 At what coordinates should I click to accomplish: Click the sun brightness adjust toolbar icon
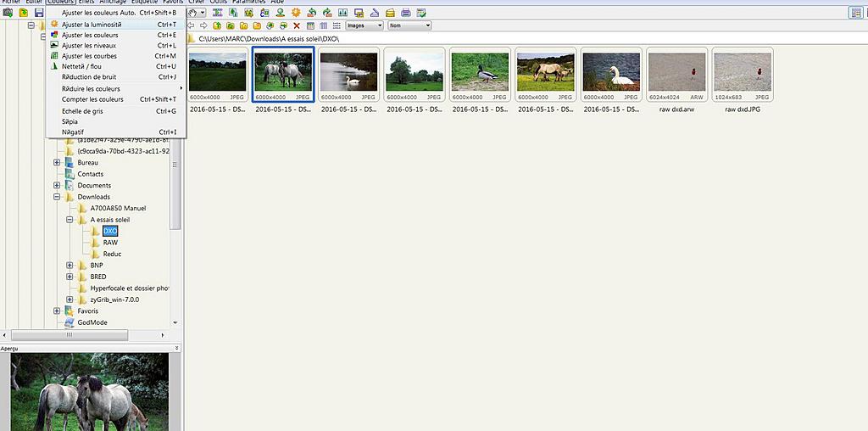pyautogui.click(x=296, y=13)
